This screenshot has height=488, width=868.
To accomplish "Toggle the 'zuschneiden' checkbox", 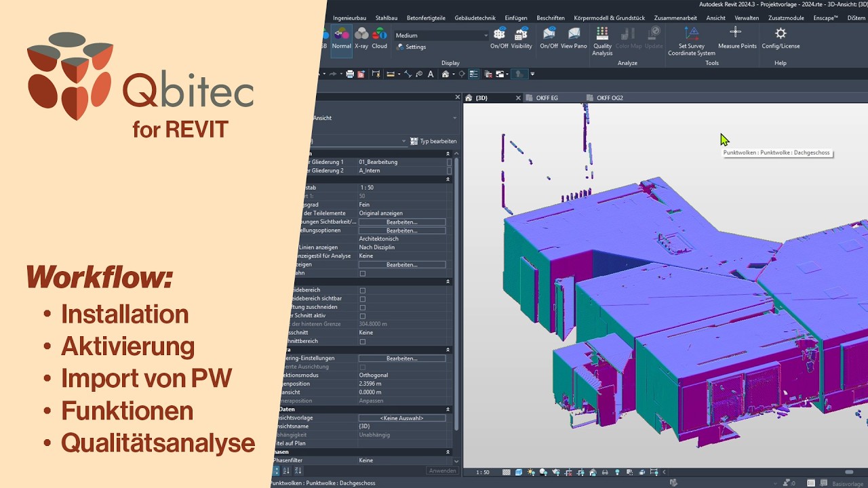I will coord(363,307).
